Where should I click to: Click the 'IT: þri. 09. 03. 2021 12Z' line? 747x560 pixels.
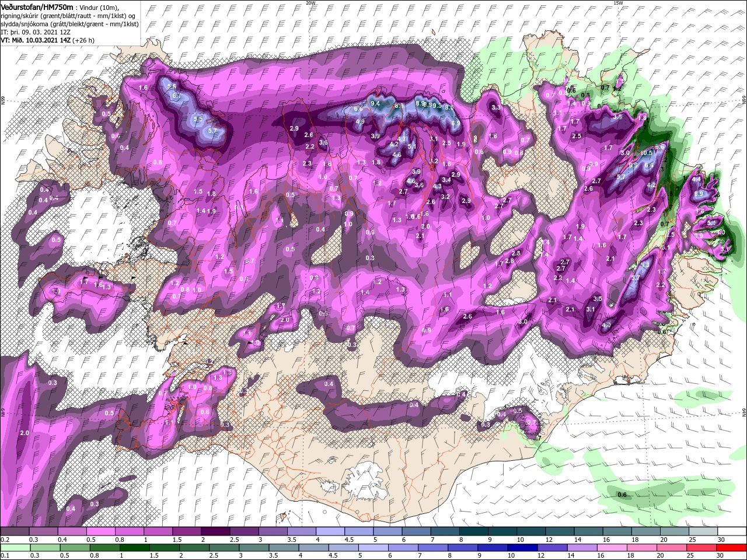tap(36, 32)
